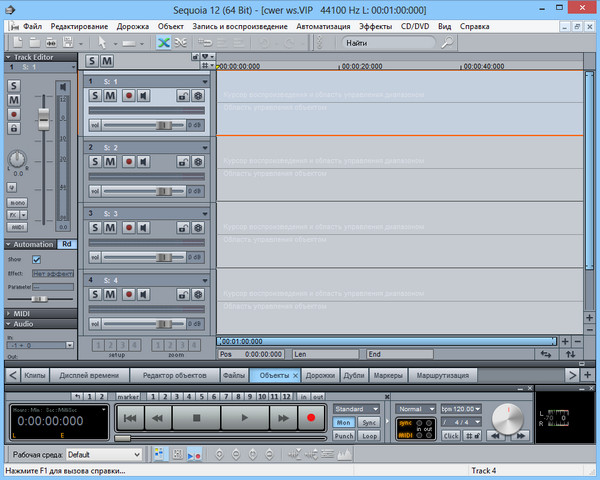This screenshot has height=480, width=600.
Task: Click the Loop button in transport
Action: coord(369,436)
